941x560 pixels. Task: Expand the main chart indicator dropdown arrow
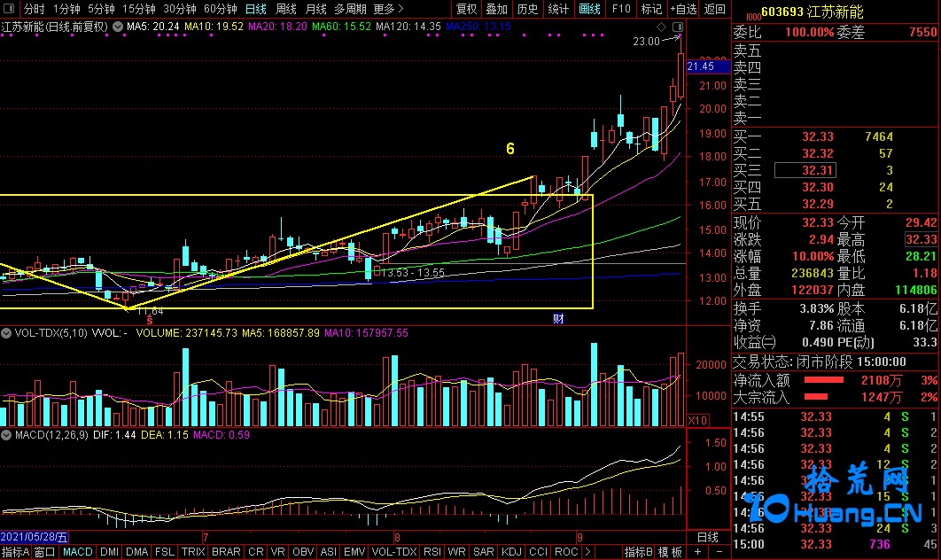[x=118, y=27]
